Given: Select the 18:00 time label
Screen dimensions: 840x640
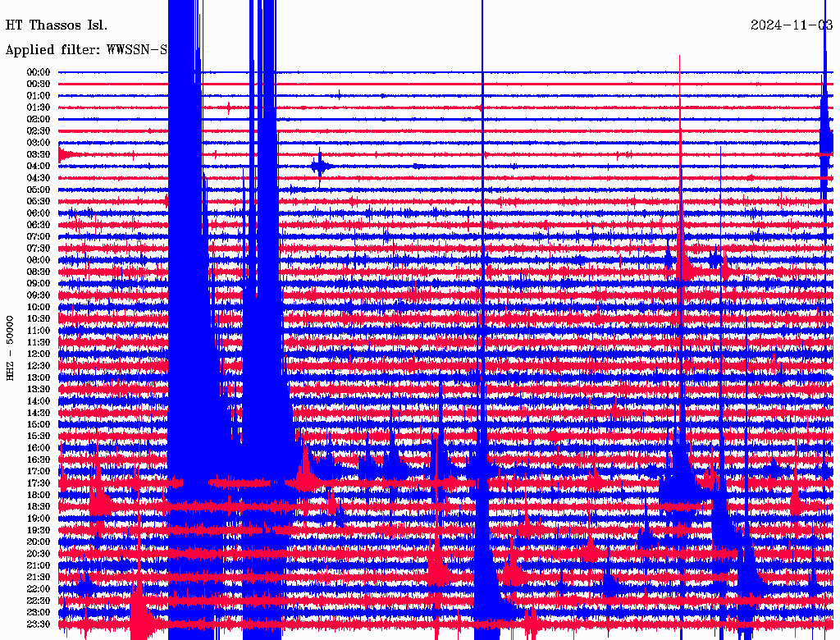Looking at the screenshot, I should [x=39, y=495].
